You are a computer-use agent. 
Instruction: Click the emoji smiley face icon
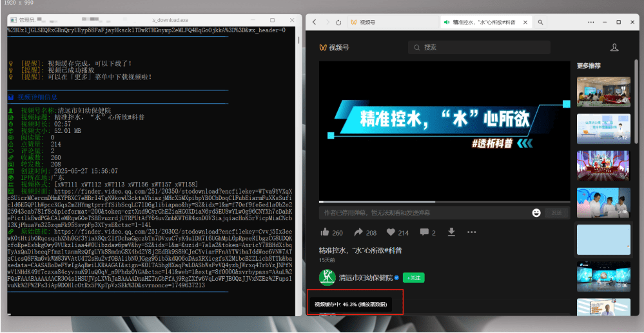click(x=536, y=212)
